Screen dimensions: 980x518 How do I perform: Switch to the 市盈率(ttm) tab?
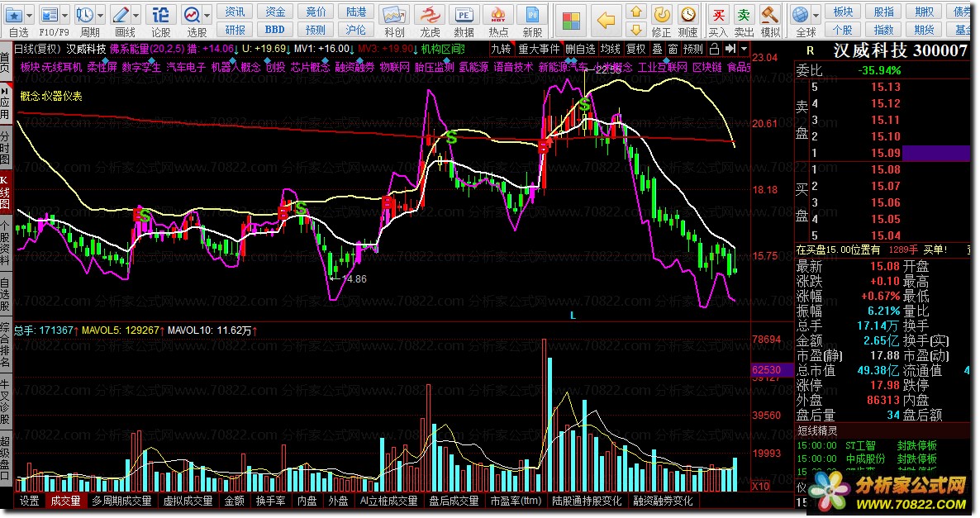(516, 501)
